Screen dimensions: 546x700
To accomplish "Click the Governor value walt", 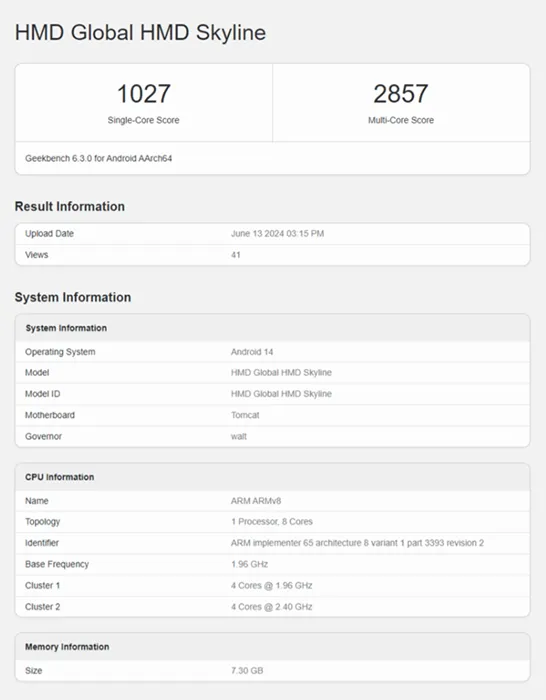I will 239,437.
